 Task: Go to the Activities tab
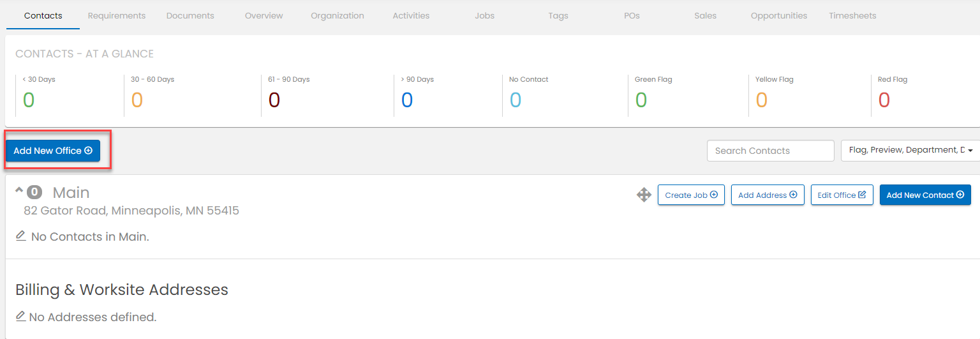click(x=411, y=15)
